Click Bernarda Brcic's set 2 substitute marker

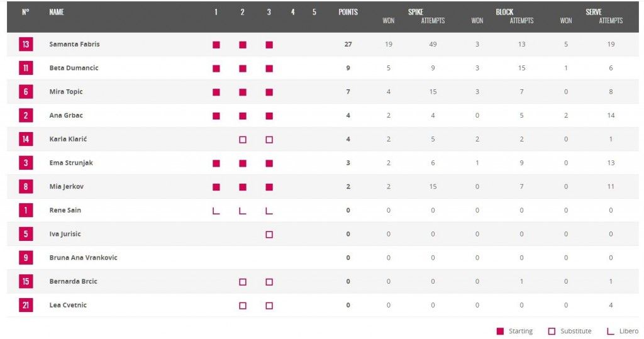click(x=243, y=282)
